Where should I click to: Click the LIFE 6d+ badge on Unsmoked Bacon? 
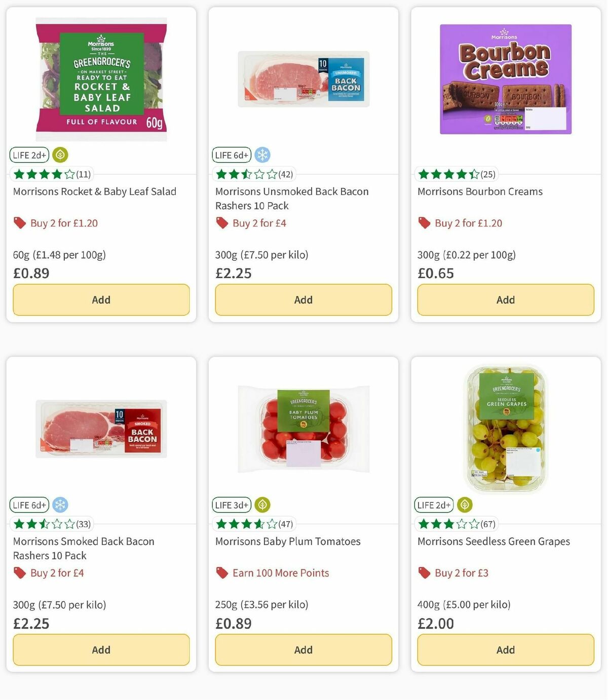click(x=232, y=155)
